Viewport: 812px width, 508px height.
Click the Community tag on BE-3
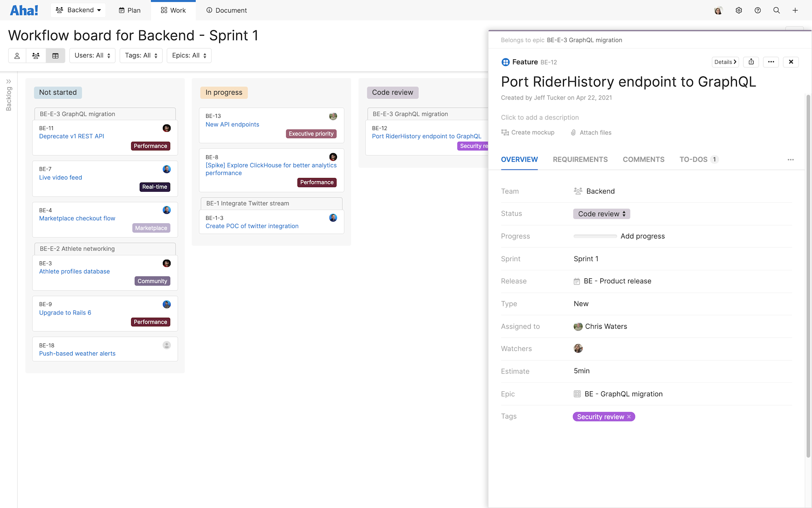pyautogui.click(x=152, y=281)
